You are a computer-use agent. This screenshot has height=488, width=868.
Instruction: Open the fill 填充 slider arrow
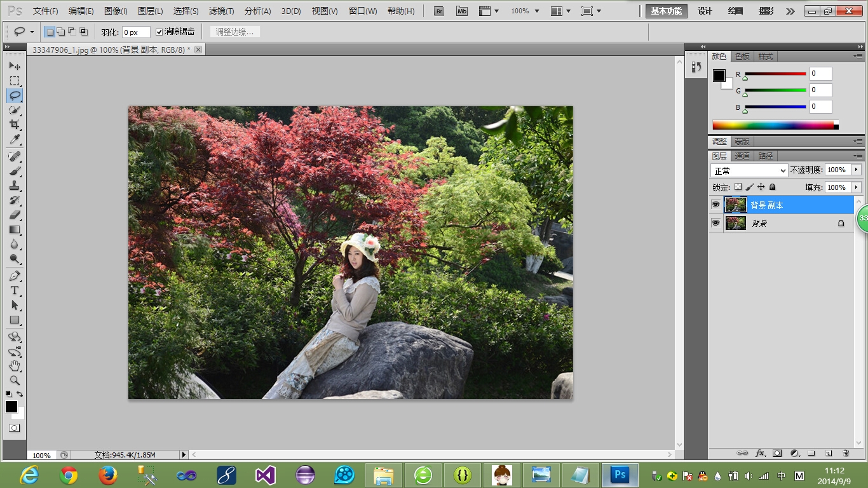click(857, 187)
